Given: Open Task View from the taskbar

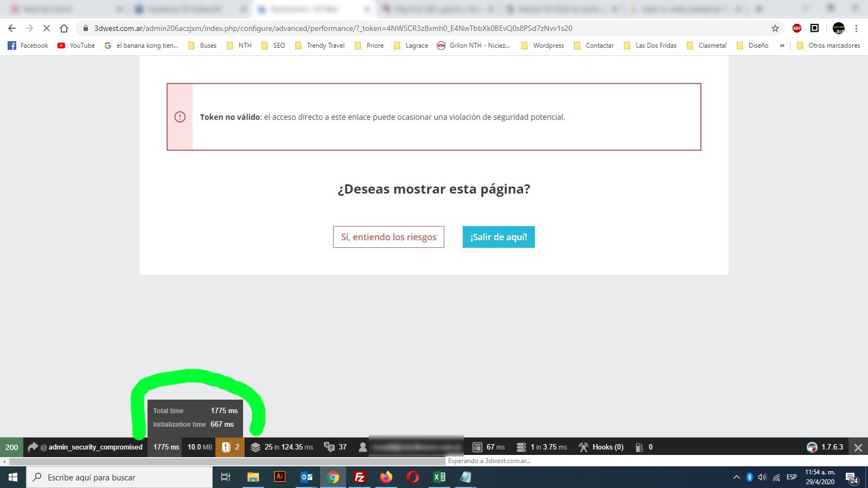Looking at the screenshot, I should click(226, 477).
